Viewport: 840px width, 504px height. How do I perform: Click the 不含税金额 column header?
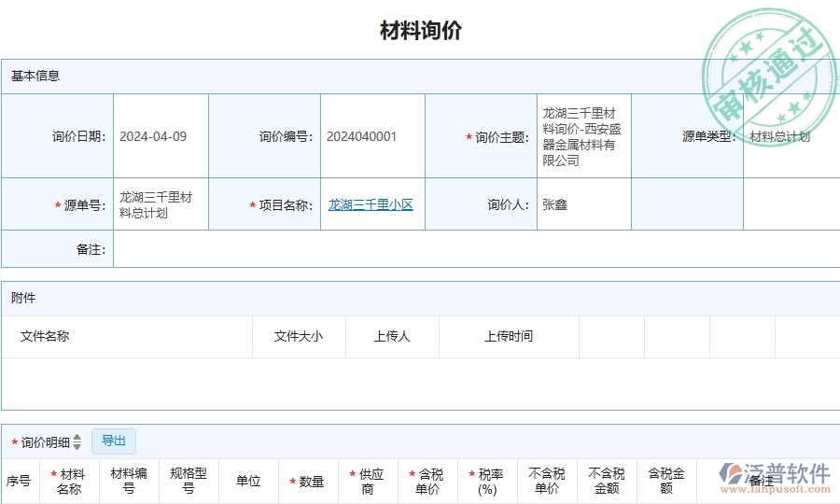pos(607,481)
